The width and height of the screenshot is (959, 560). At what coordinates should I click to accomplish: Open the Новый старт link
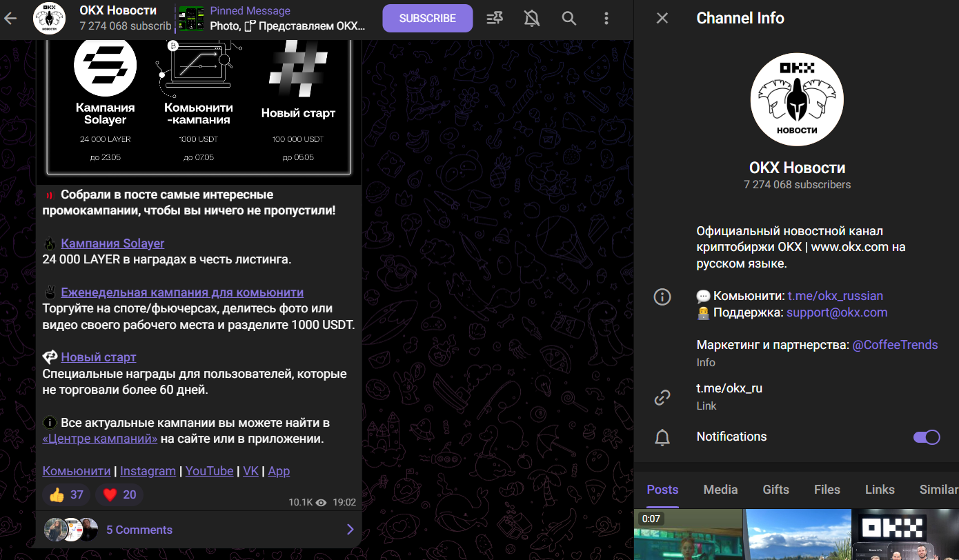(99, 357)
